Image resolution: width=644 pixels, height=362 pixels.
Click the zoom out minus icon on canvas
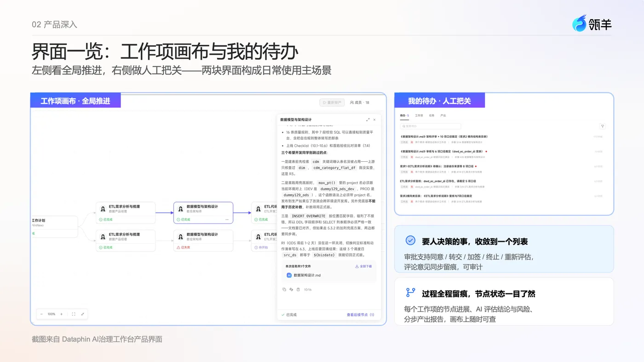pos(41,314)
